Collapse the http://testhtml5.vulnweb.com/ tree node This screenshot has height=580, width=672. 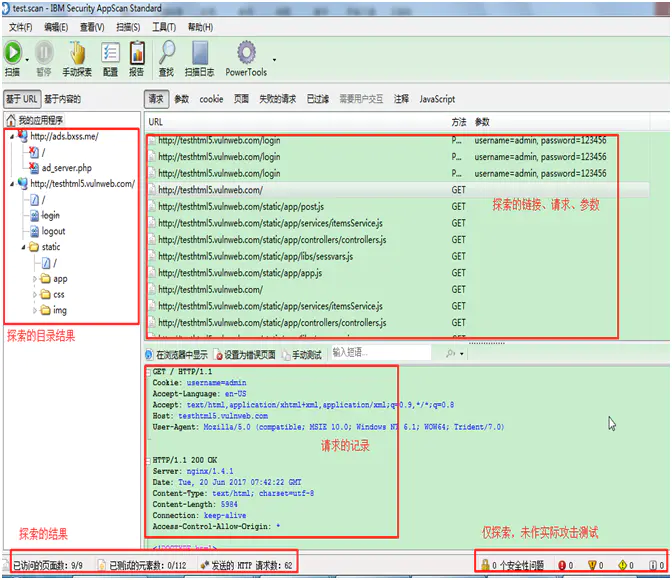click(12, 184)
